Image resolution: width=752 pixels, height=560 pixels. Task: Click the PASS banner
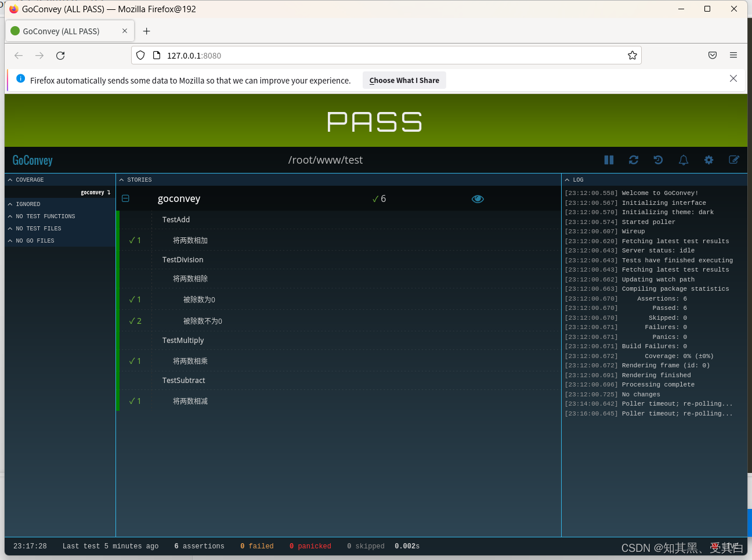click(375, 121)
